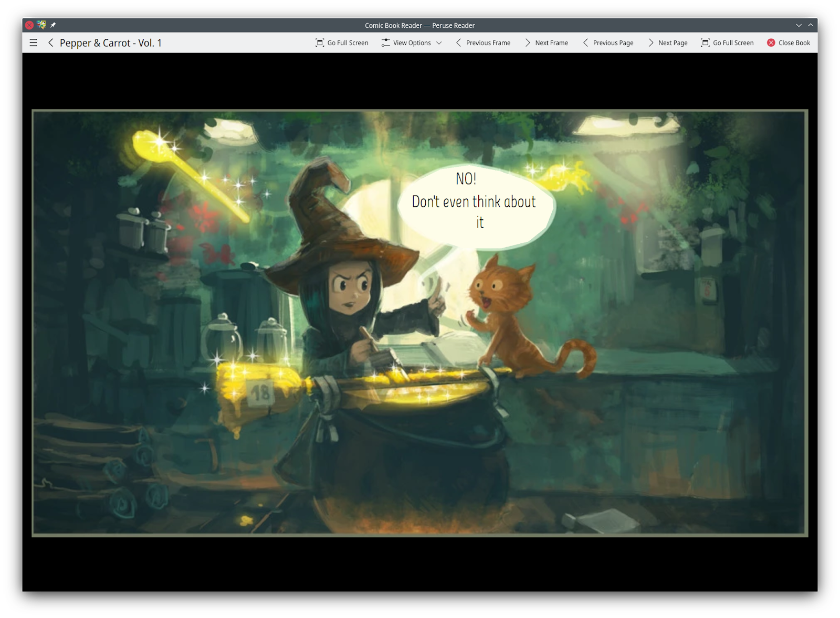Screen dimensions: 840x618
Task: Click the first fullscreen frame icon
Action: [319, 43]
